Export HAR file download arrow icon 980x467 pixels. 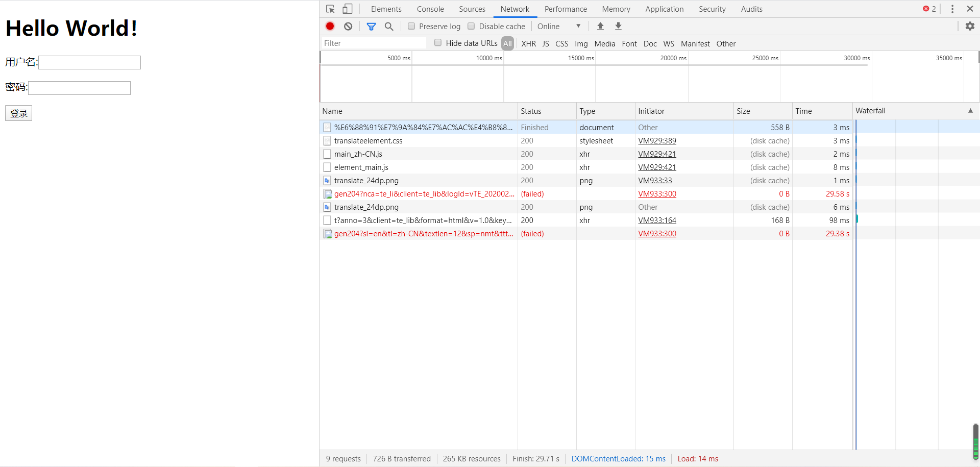click(x=618, y=26)
